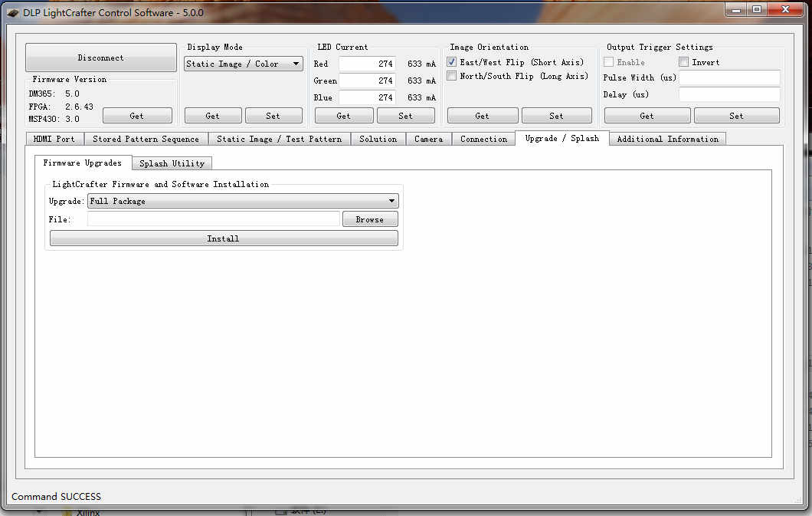The width and height of the screenshot is (812, 516).
Task: Click Get under Display Mode
Action: [x=213, y=116]
